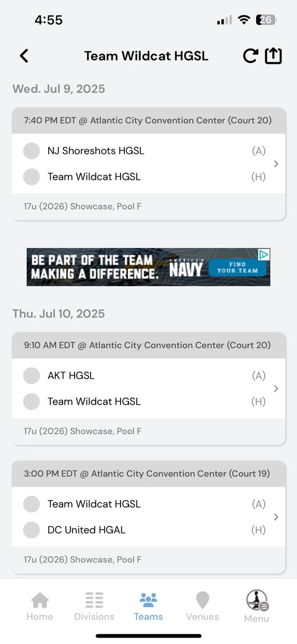
Task: Click the Navy Find Your Team button
Action: coord(239,267)
